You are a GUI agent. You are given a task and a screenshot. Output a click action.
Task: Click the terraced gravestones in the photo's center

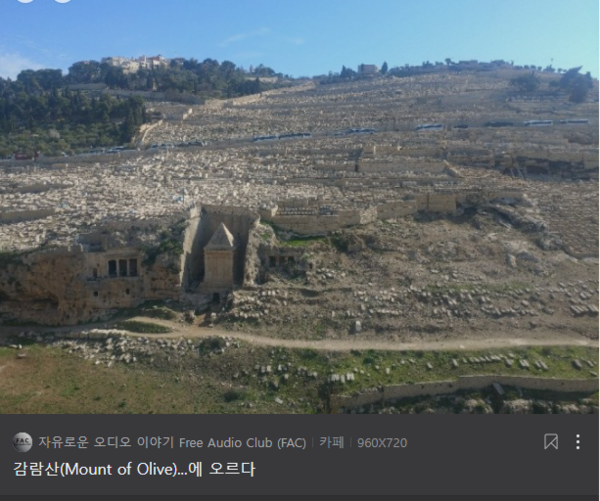tap(298, 168)
